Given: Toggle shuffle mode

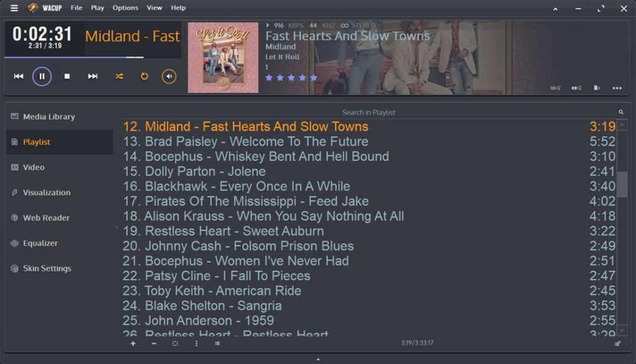Looking at the screenshot, I should [119, 76].
